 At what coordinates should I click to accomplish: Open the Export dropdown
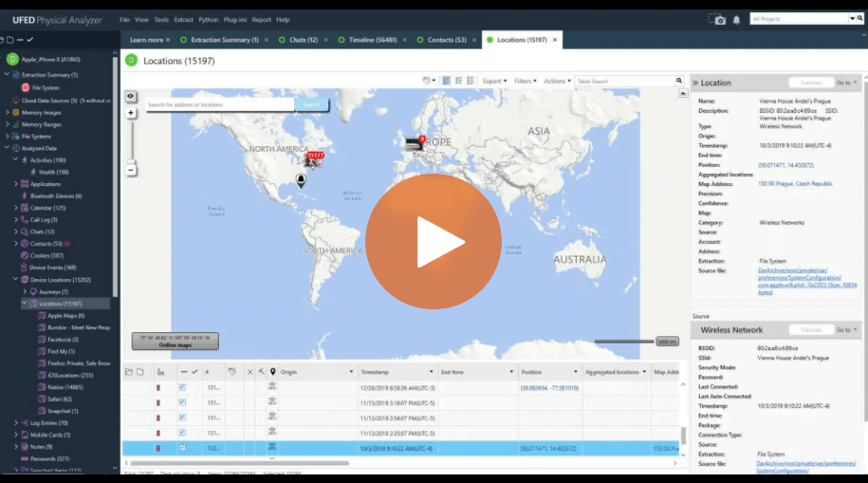(493, 82)
